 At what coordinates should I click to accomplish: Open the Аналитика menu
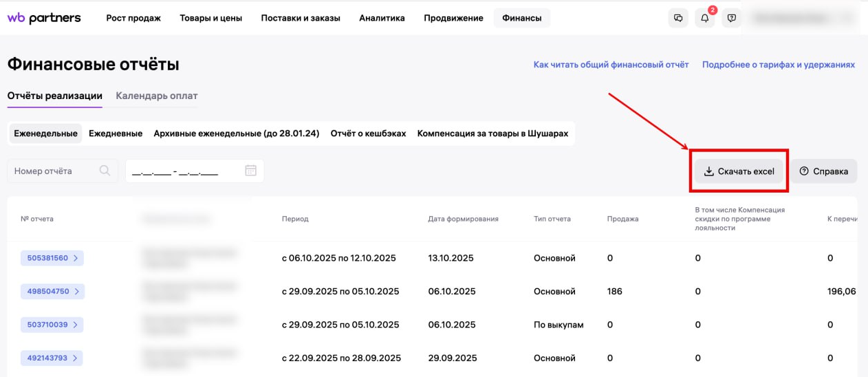tap(382, 18)
